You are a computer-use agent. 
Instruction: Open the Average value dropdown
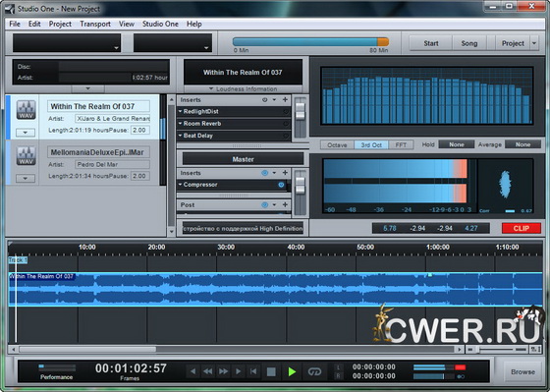[x=522, y=144]
